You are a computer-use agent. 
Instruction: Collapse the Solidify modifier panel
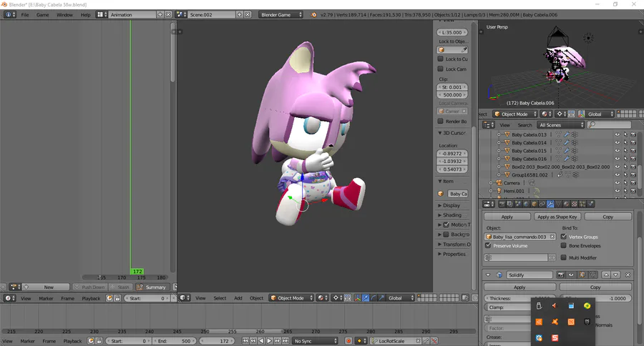click(488, 275)
